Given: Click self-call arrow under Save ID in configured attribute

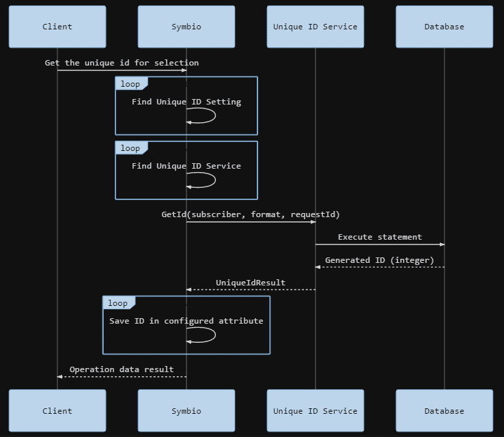Looking at the screenshot, I should (201, 335).
